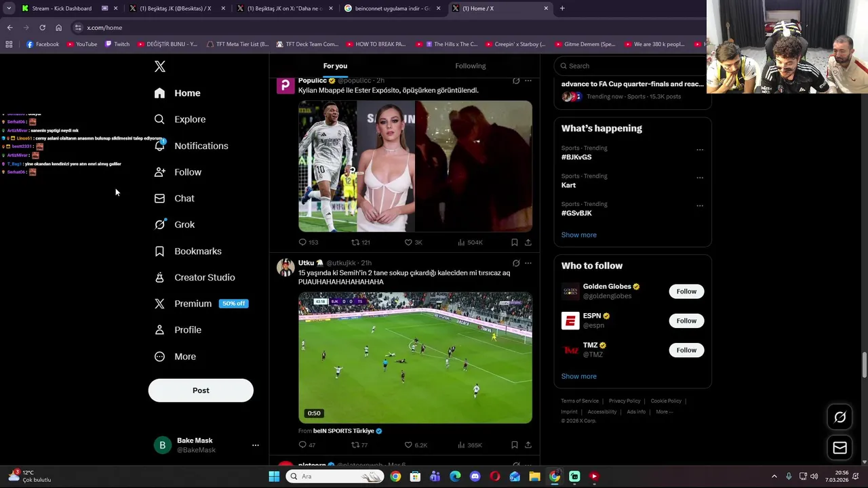
Task: Open the more options on Utku's post
Action: (x=528, y=263)
